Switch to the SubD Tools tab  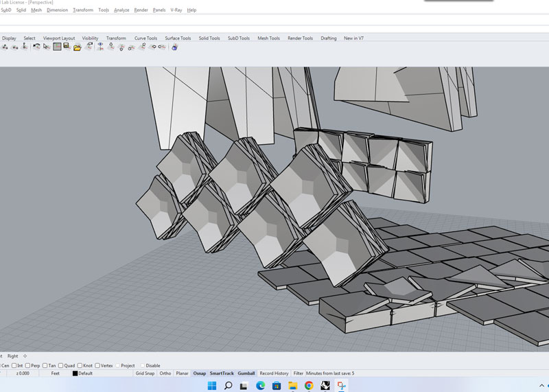[238, 38]
